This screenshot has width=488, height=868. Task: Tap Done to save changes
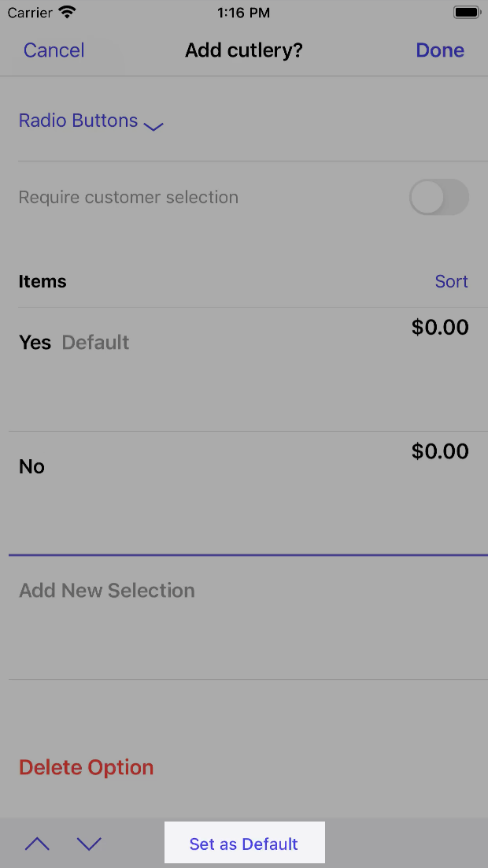tap(439, 50)
